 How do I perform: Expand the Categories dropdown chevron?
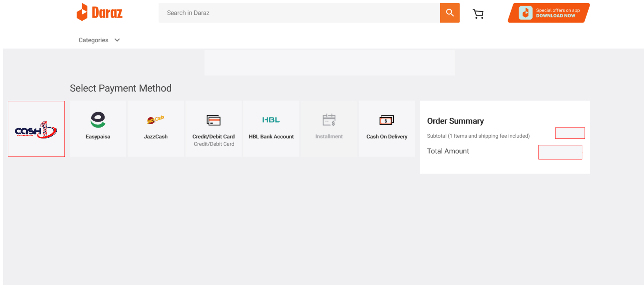(117, 40)
